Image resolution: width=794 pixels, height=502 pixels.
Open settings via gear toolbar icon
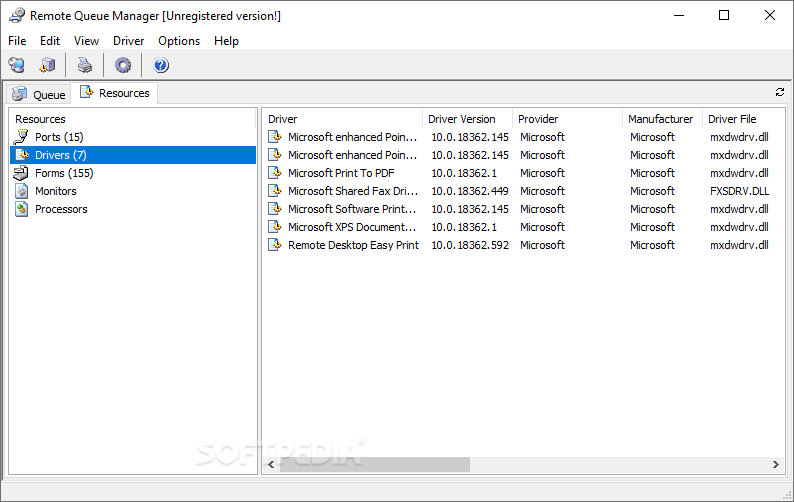coord(123,65)
